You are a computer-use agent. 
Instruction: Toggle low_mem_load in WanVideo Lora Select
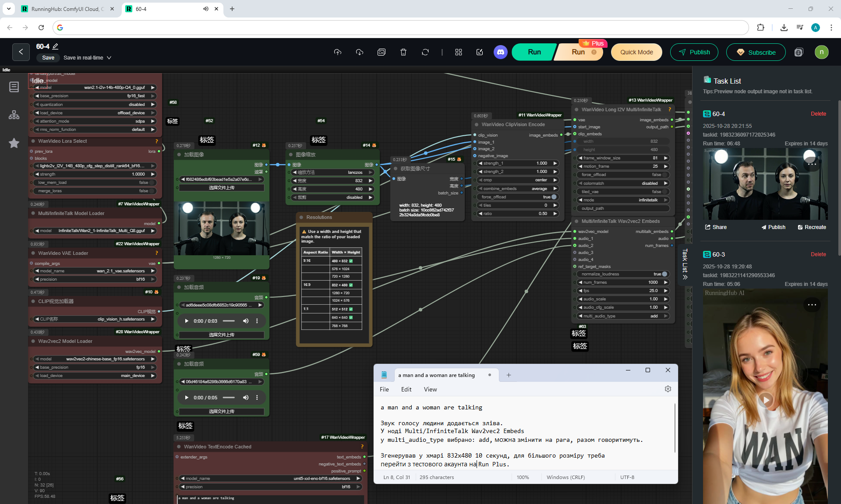click(151, 183)
